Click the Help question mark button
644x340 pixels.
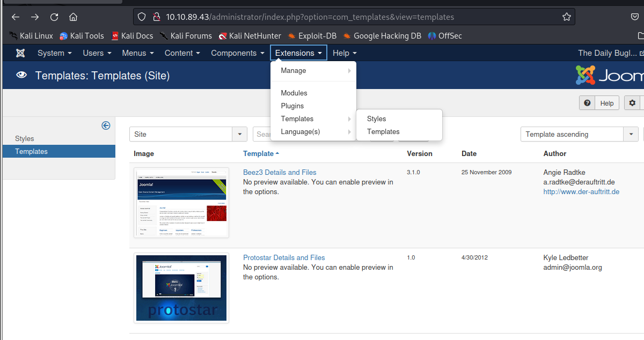[599, 103]
